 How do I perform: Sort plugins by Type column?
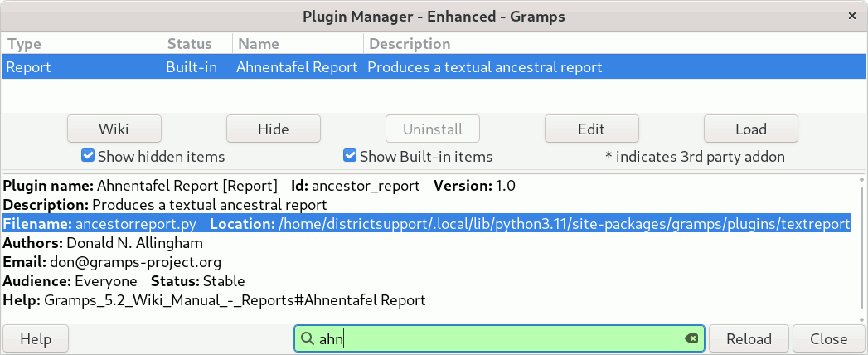pyautogui.click(x=81, y=44)
